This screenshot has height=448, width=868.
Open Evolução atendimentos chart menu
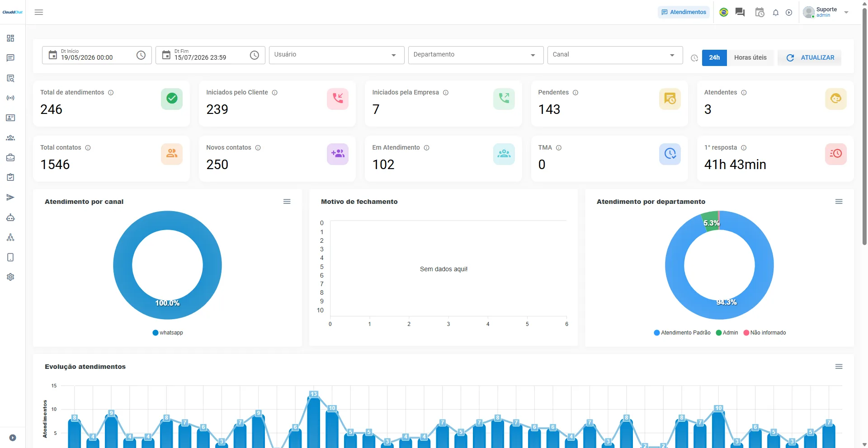[x=839, y=367]
